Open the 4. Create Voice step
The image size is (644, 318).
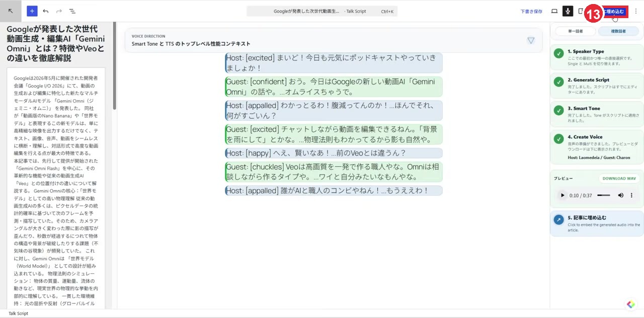pos(597,146)
